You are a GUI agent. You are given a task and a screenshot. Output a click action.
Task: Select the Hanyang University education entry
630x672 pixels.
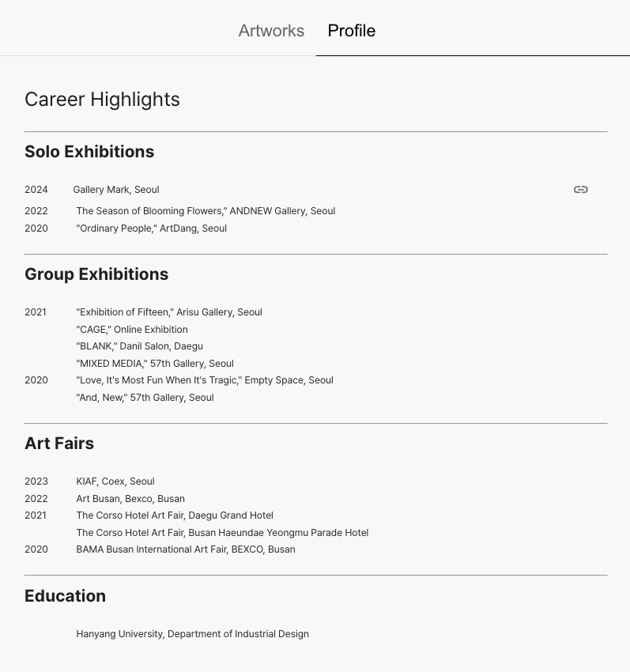[192, 634]
